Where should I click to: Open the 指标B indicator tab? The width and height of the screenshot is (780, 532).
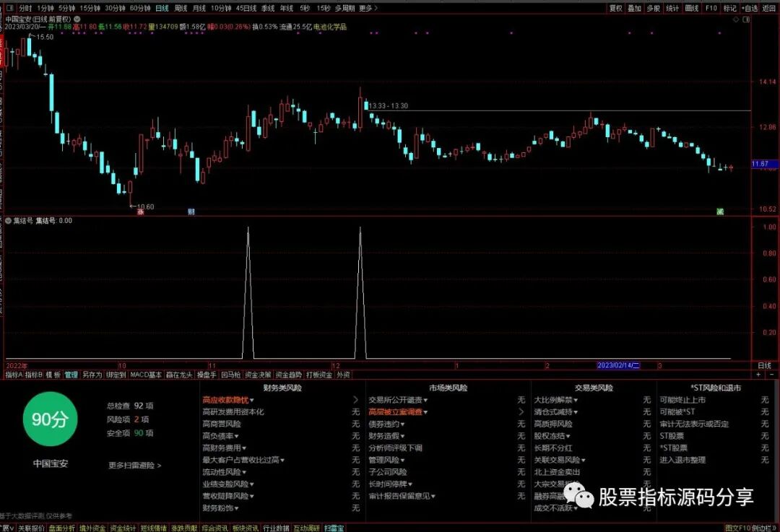34,375
